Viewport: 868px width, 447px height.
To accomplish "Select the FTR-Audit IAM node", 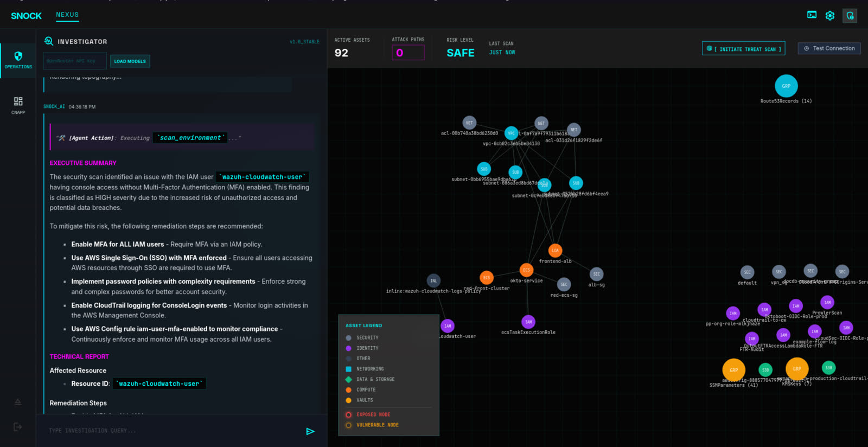I will point(752,339).
